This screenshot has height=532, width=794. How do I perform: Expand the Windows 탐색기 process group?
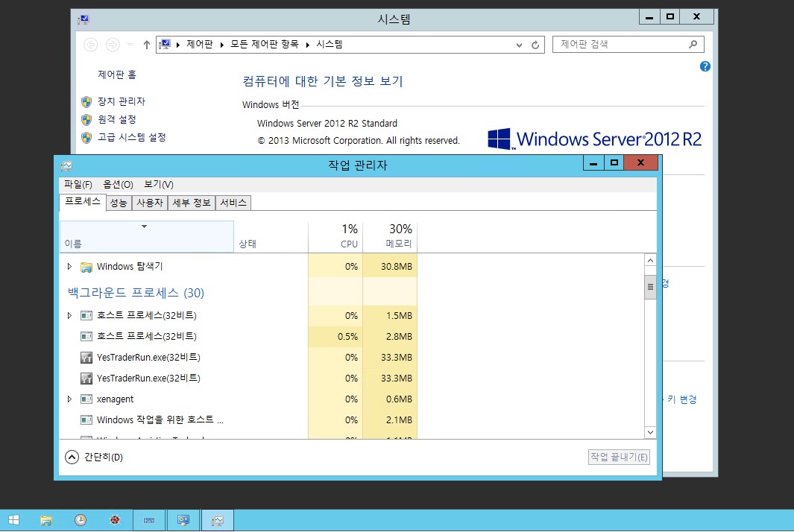coord(70,267)
